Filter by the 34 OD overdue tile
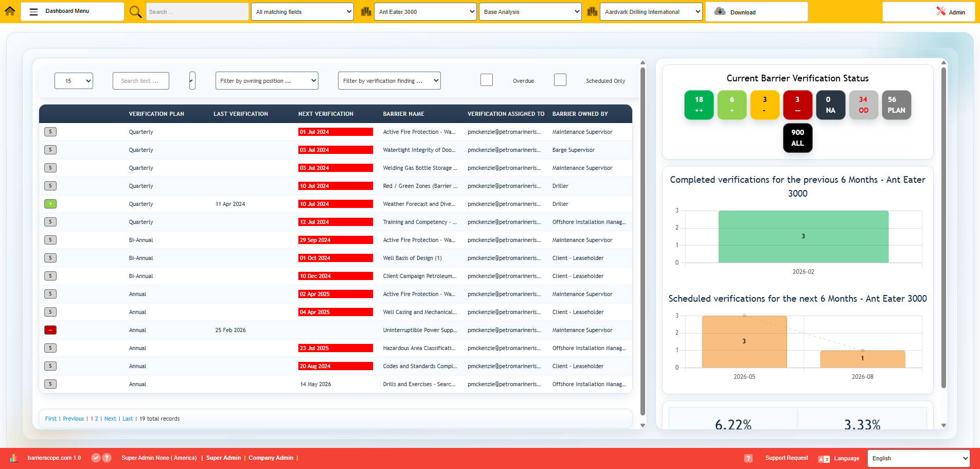 864,105
